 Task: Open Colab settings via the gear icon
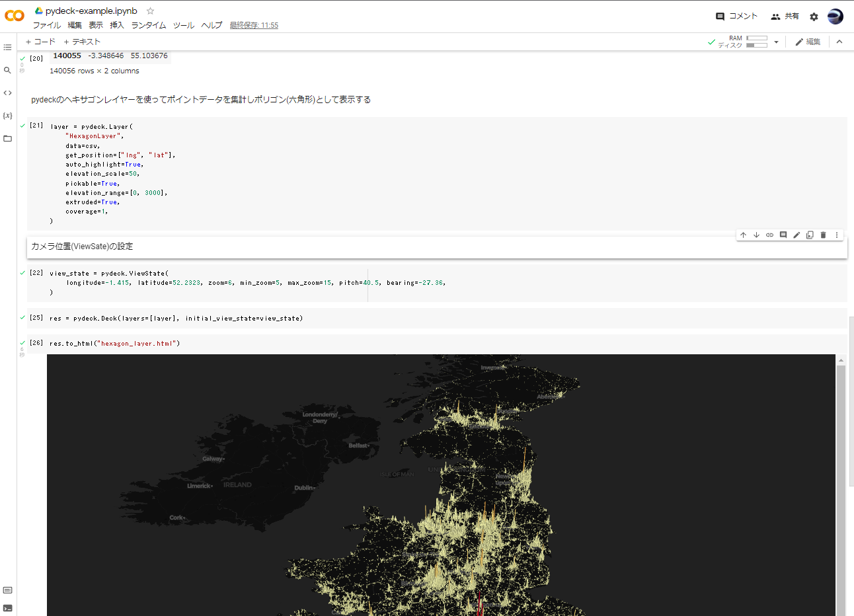(814, 17)
